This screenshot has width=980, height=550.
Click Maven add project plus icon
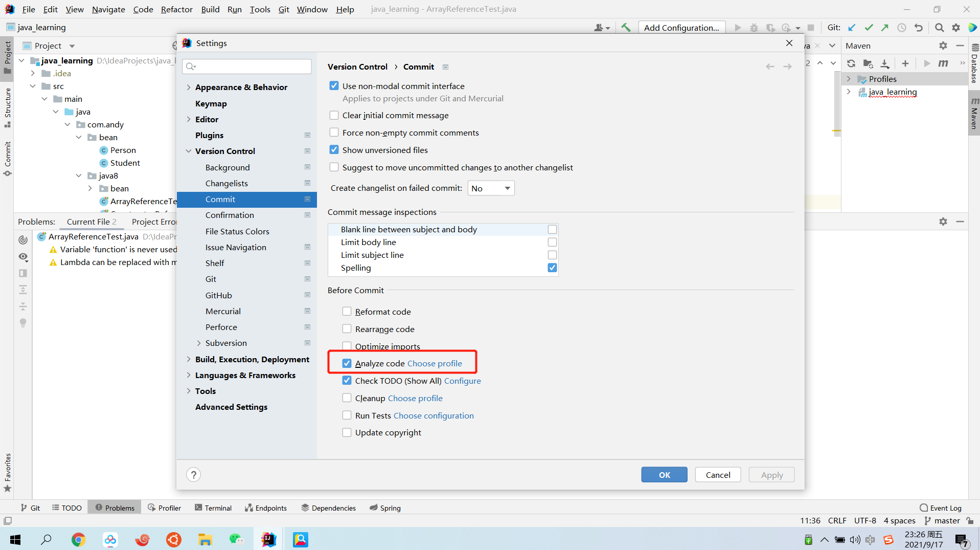[x=905, y=63]
